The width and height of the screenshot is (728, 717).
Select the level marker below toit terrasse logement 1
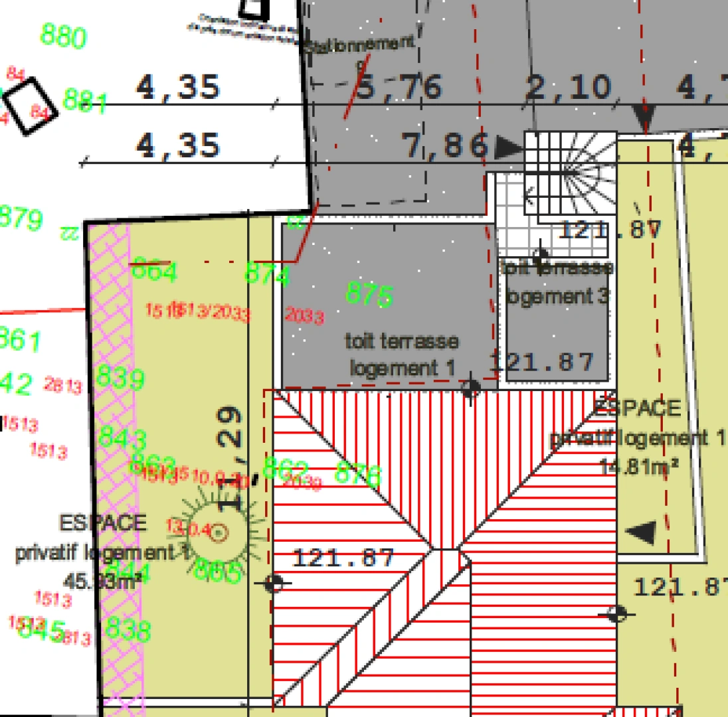pyautogui.click(x=471, y=388)
